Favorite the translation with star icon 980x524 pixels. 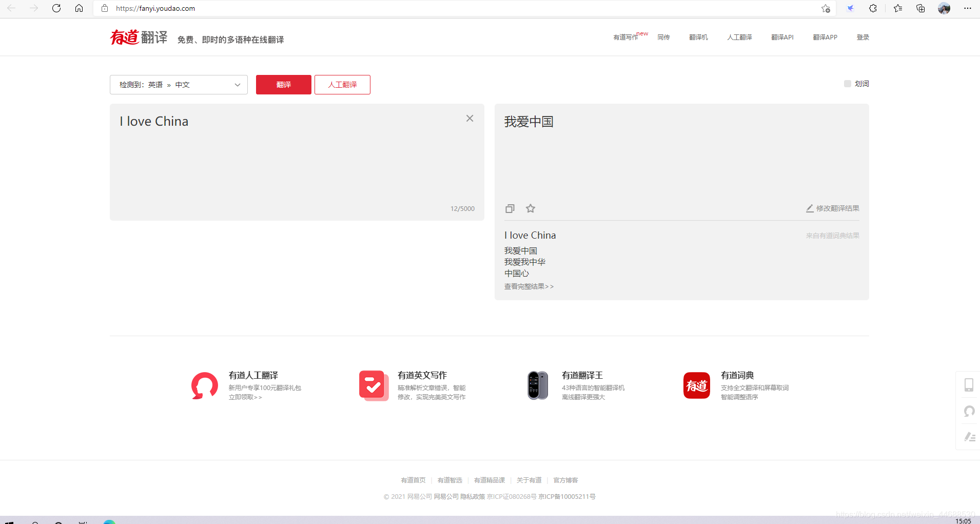tap(531, 208)
